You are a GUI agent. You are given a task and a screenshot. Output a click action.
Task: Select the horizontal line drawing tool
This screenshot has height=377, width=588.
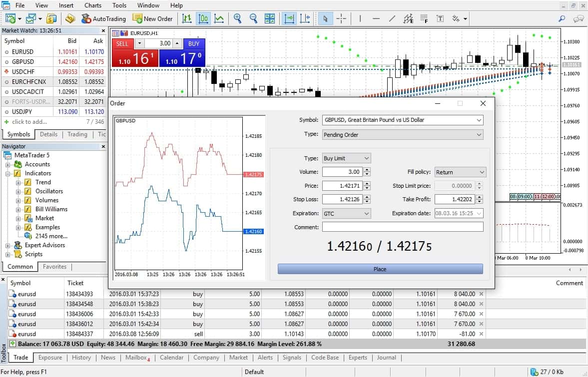click(376, 18)
